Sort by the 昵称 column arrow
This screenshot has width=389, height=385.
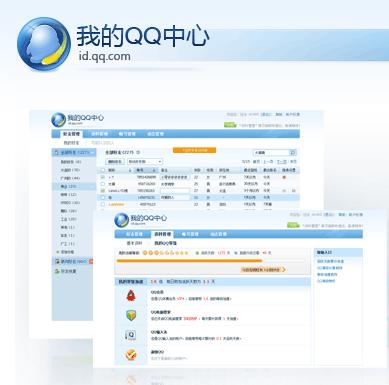130,170
